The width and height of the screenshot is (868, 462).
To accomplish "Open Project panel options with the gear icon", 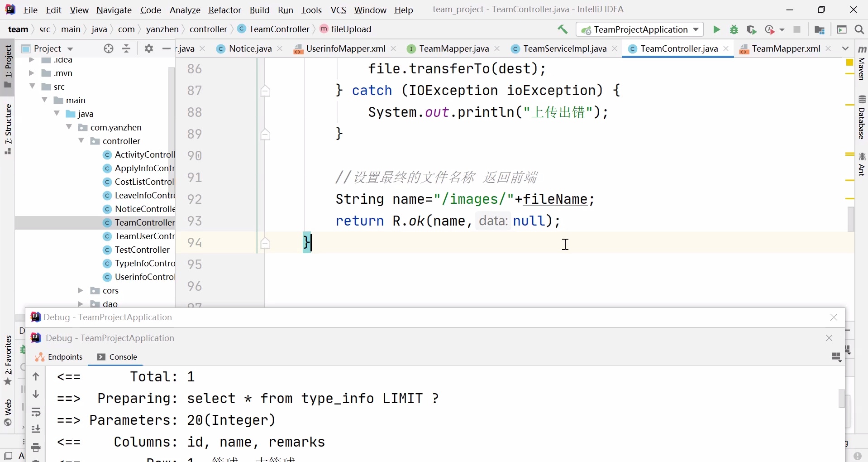I will coord(148,48).
